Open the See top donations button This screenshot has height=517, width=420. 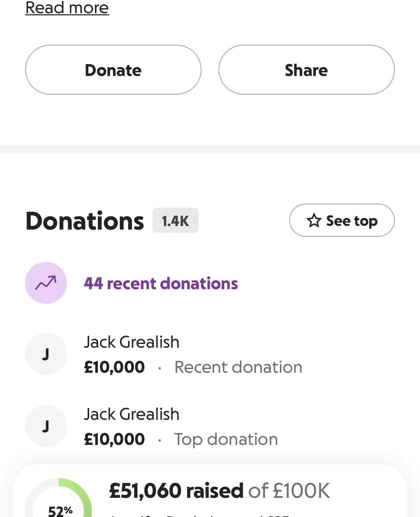coord(342,220)
